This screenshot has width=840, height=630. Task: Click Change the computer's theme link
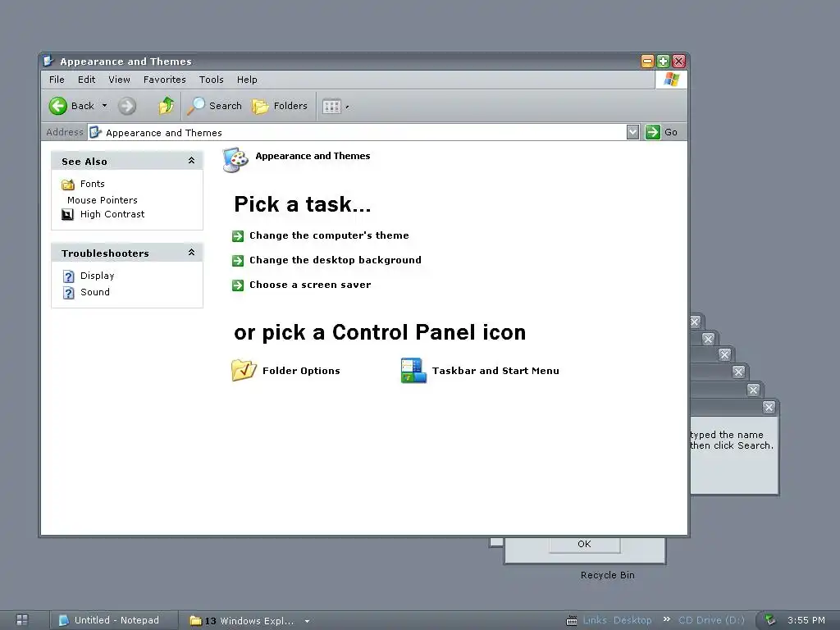[329, 235]
